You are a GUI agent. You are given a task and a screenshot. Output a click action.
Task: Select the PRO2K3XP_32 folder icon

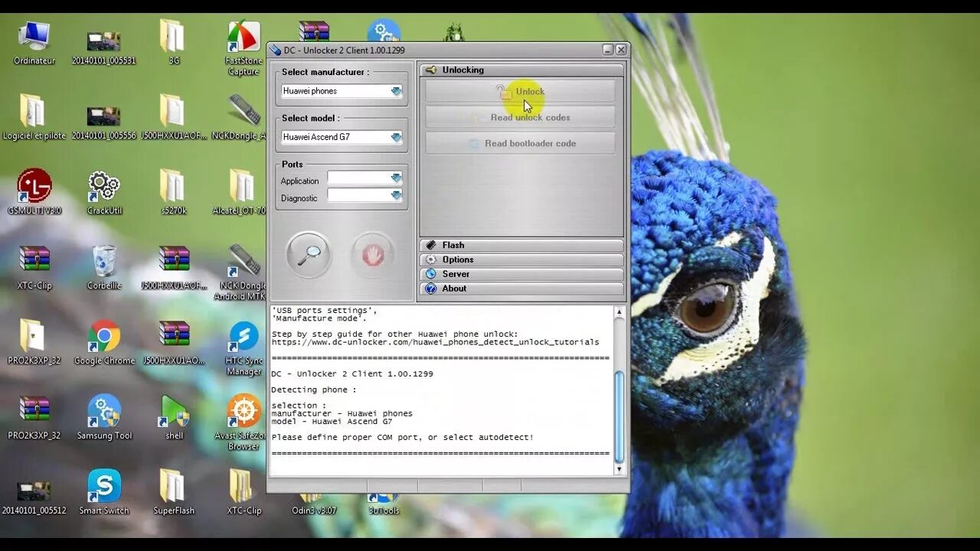pos(34,342)
